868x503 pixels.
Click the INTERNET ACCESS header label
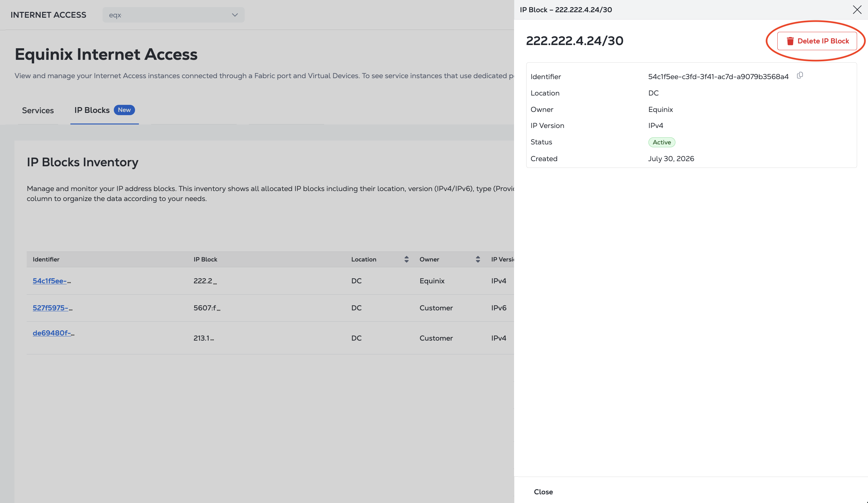click(x=48, y=15)
